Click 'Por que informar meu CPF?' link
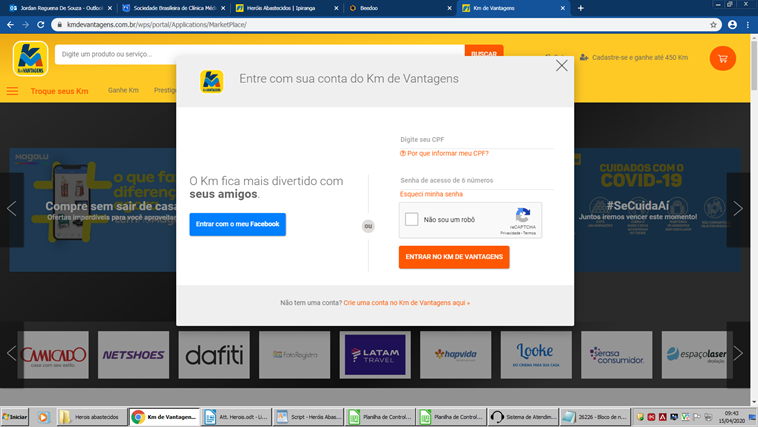758x427 pixels. [x=444, y=153]
